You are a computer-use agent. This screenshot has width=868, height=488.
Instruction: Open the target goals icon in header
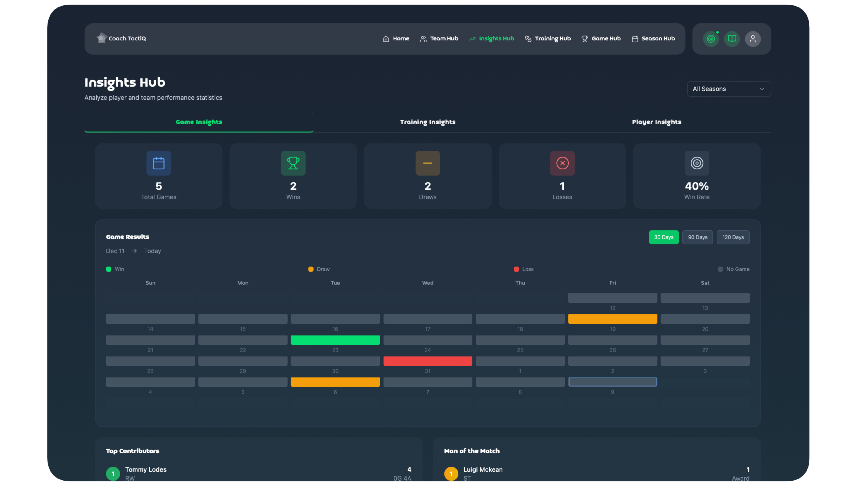pos(711,39)
